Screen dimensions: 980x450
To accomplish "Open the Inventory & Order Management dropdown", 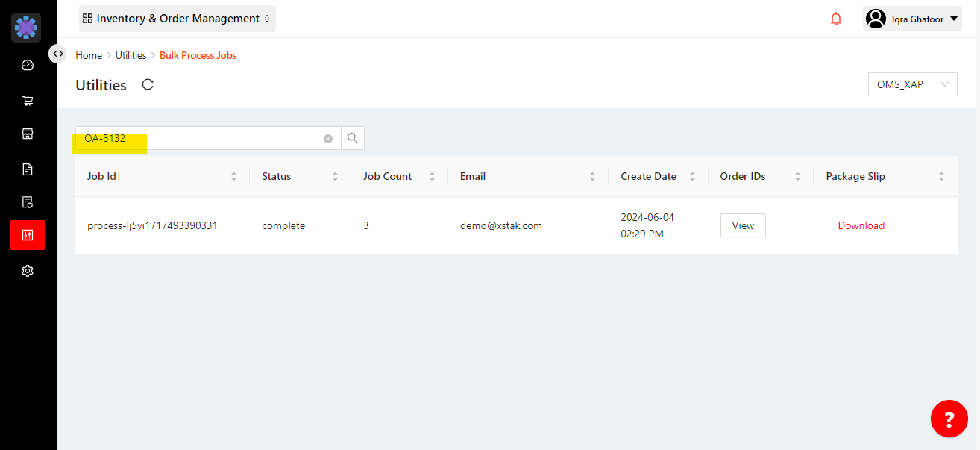I will point(178,19).
